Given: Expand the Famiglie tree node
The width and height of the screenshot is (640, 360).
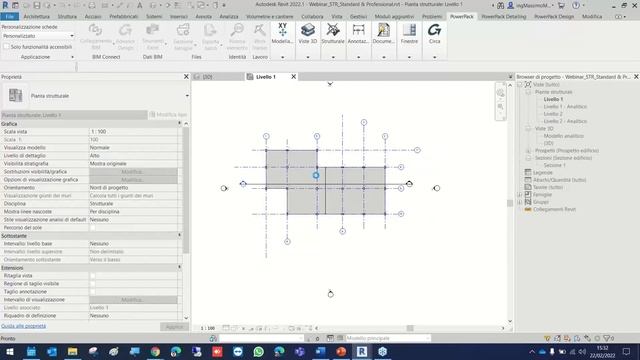Looking at the screenshot, I should pos(520,195).
